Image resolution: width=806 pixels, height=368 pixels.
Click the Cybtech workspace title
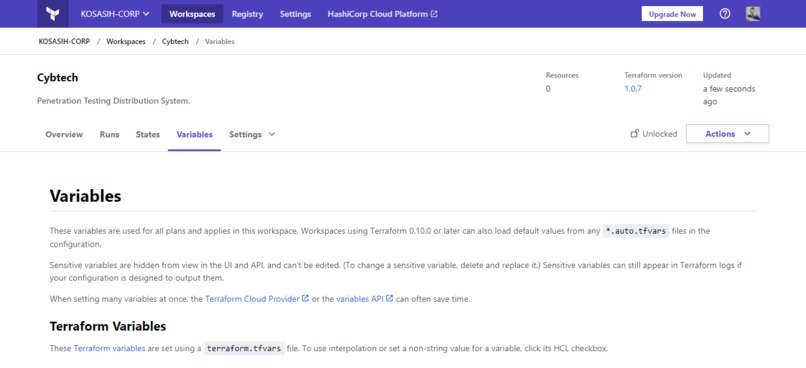pyautogui.click(x=58, y=78)
